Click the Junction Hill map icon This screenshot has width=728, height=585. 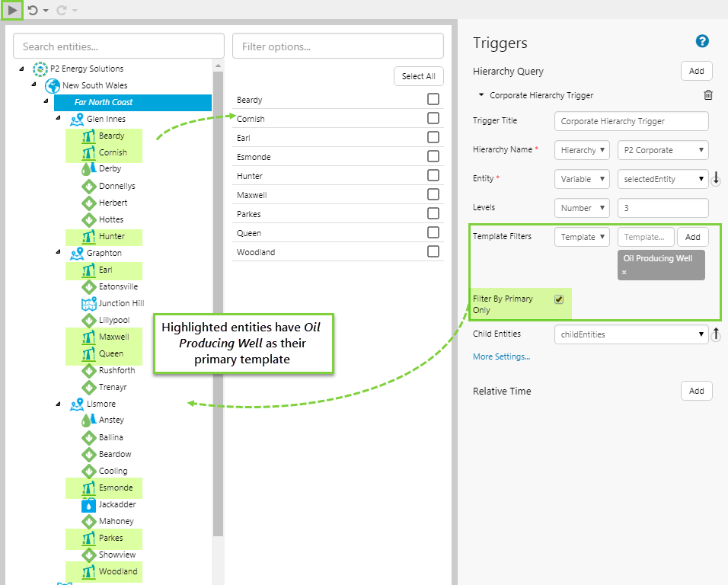tap(88, 304)
